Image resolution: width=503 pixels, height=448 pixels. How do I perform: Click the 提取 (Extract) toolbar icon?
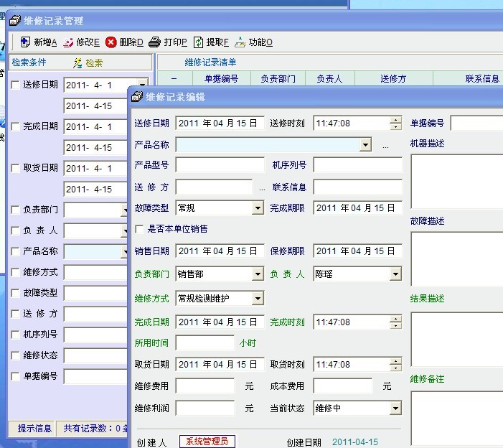click(198, 42)
